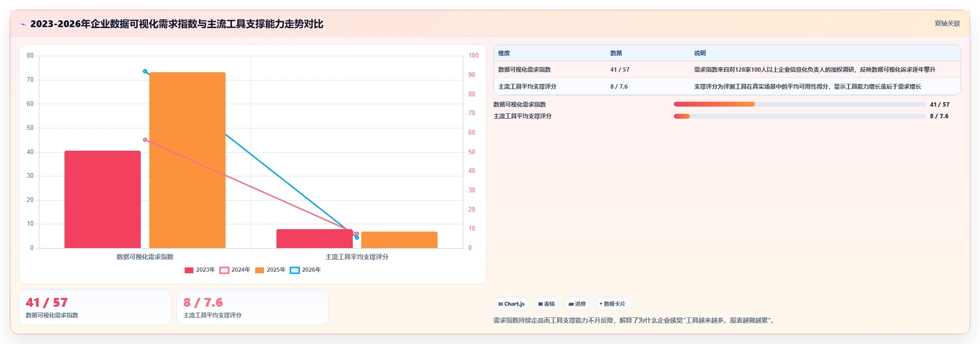Screen dimensions: 980x344
Task: Toggle the 2026年 legend swatch
Action: 295,270
